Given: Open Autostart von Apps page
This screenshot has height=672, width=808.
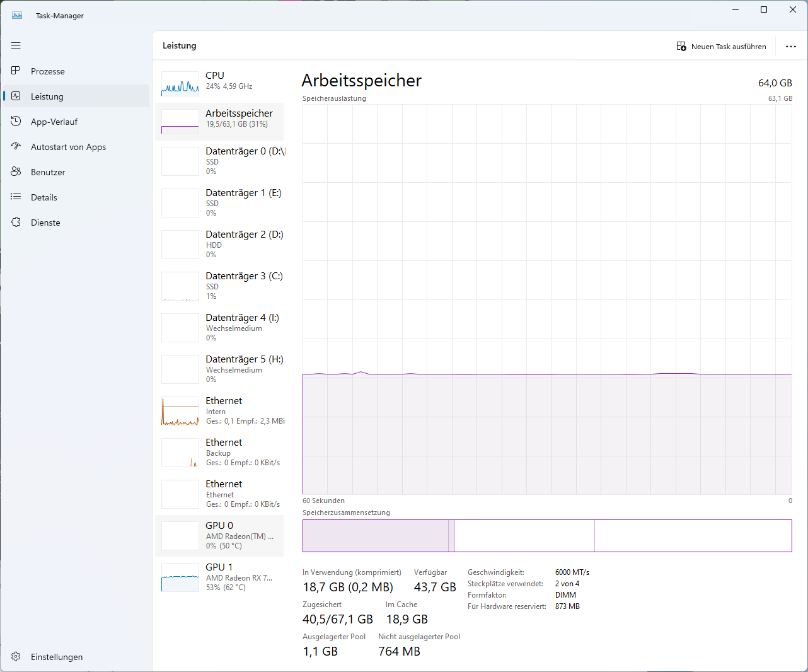Looking at the screenshot, I should (76, 147).
